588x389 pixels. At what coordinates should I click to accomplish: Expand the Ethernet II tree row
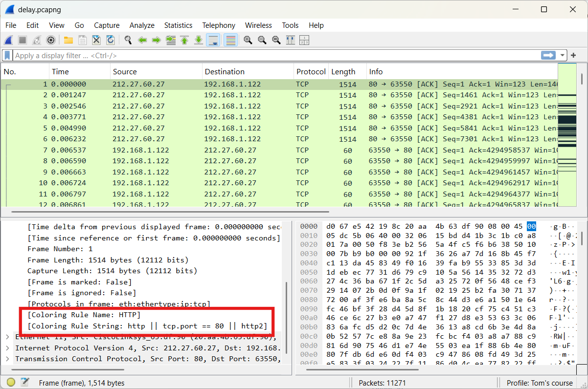click(x=8, y=337)
